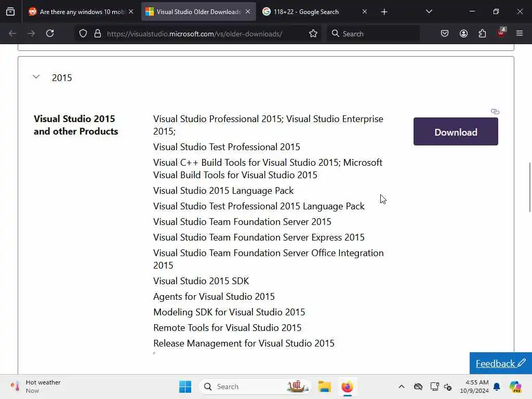Image resolution: width=532 pixels, height=399 pixels.
Task: Open the uBlock Origin extension icon
Action: click(501, 33)
